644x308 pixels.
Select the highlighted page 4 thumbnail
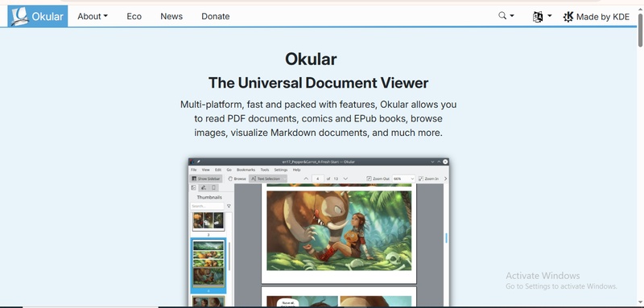pos(208,265)
